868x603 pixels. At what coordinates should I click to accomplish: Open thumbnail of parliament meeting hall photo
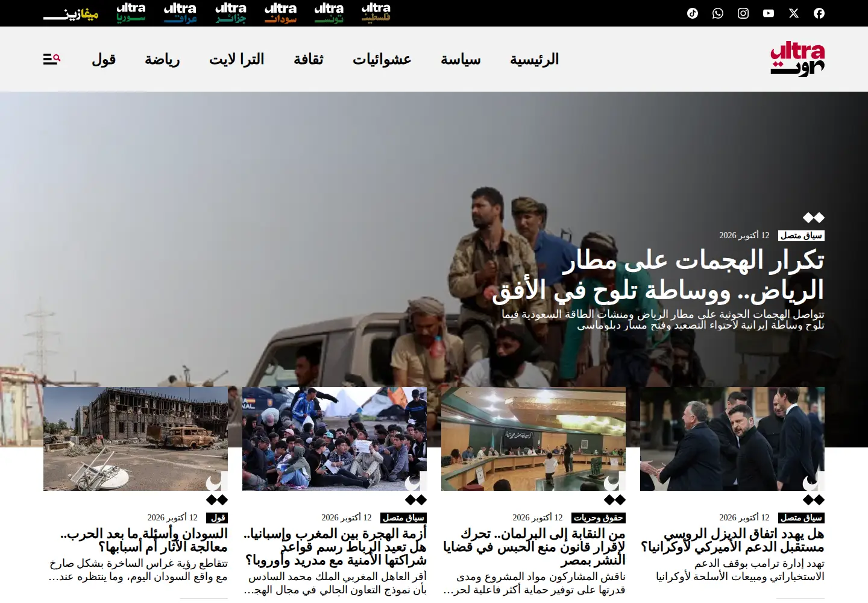(533, 439)
